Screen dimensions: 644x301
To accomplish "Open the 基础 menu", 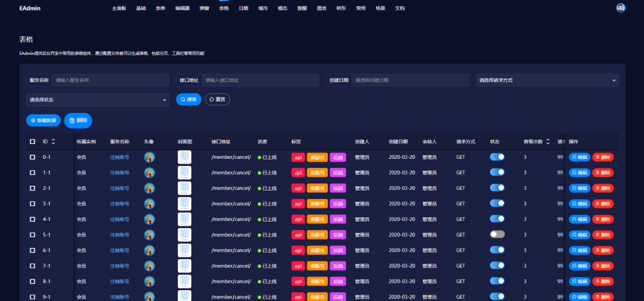I will [141, 8].
